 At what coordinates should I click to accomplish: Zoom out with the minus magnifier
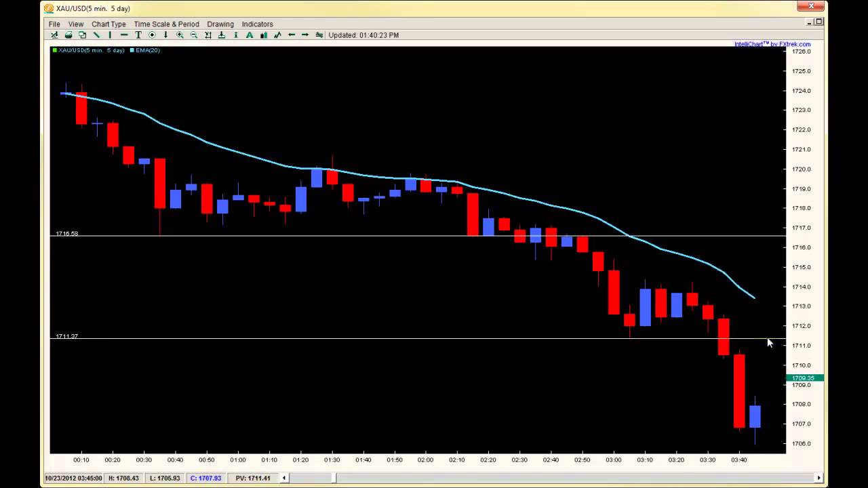click(193, 35)
